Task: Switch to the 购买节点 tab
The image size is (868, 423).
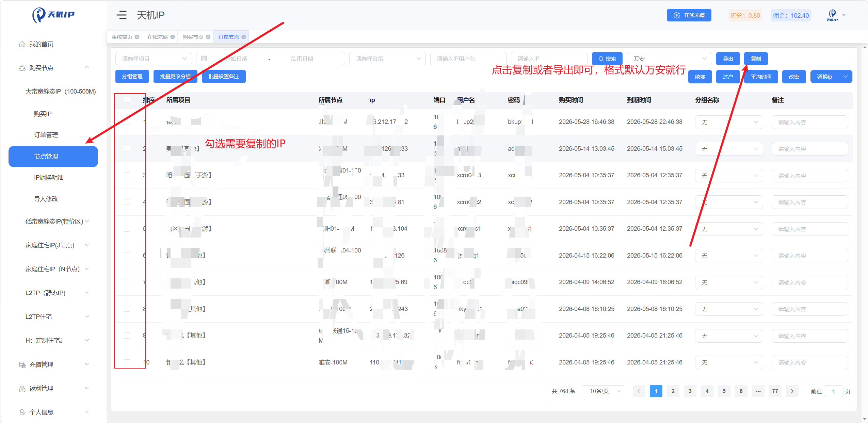Action: pos(193,37)
